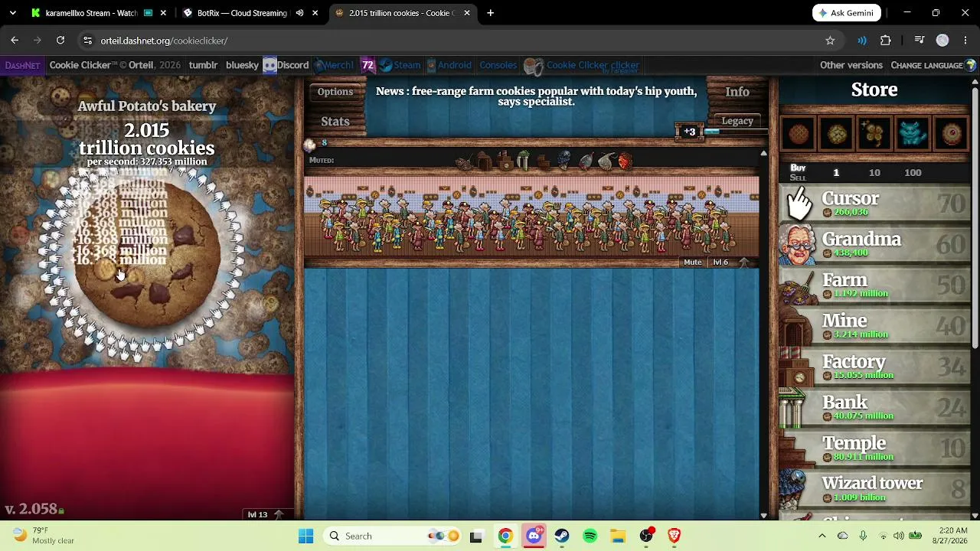Open the Stats menu
This screenshot has height=551, width=980.
pyautogui.click(x=335, y=122)
